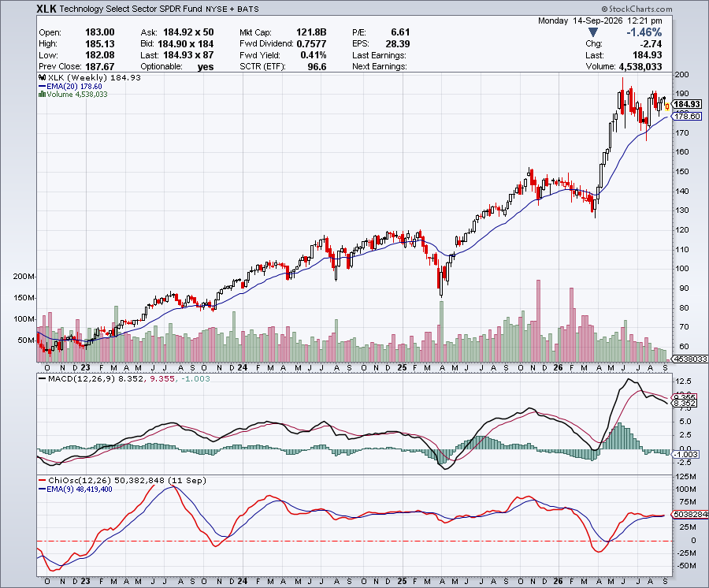Click the Last Earnings label

coord(379,55)
